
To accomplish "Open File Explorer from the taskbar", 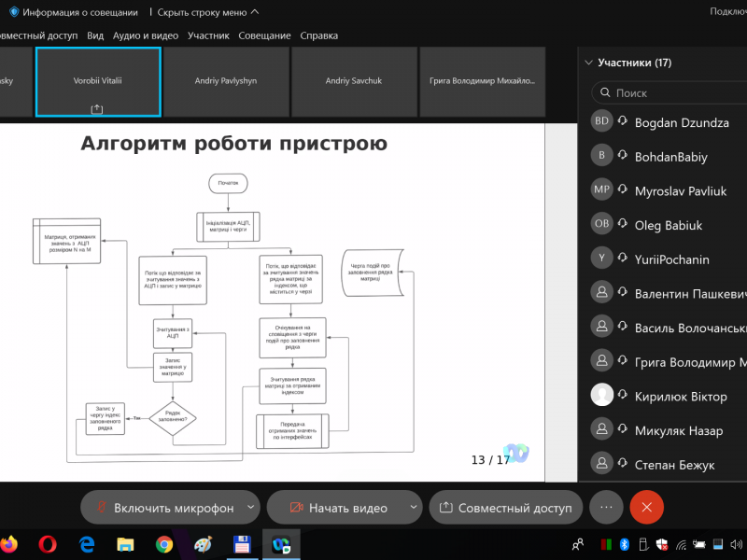I will 125,543.
